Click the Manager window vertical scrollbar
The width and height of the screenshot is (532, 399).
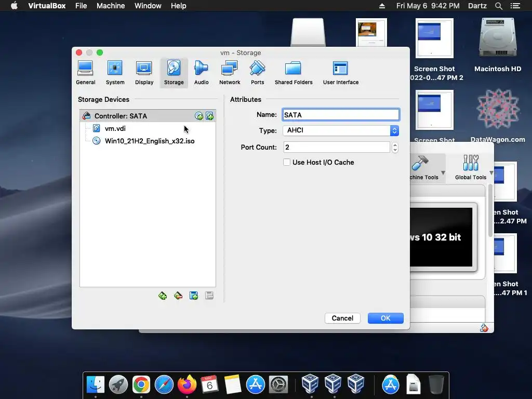coord(490,211)
